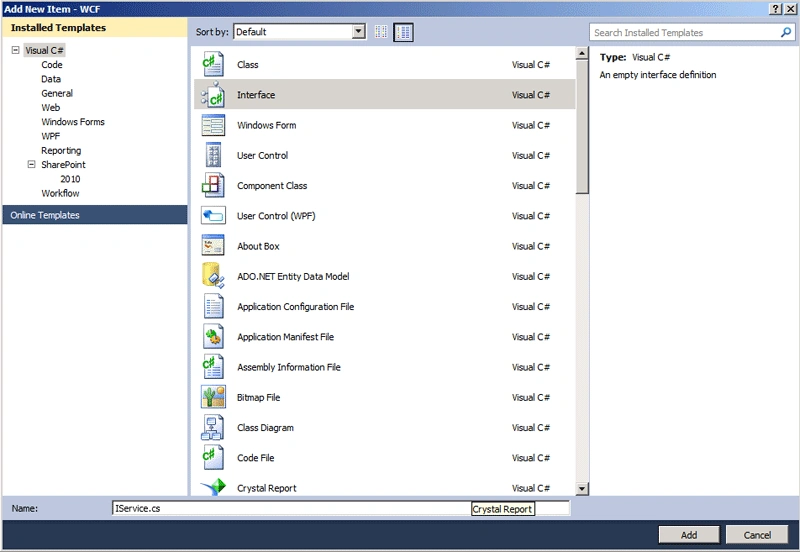Viewport: 800px width, 552px height.
Task: Click the User Control (WPF) name
Action: point(276,216)
